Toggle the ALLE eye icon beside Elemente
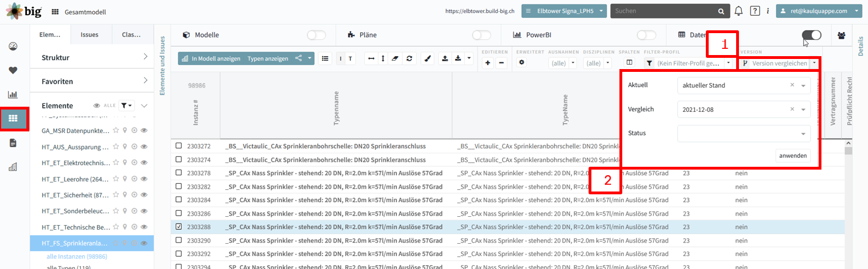 point(97,106)
